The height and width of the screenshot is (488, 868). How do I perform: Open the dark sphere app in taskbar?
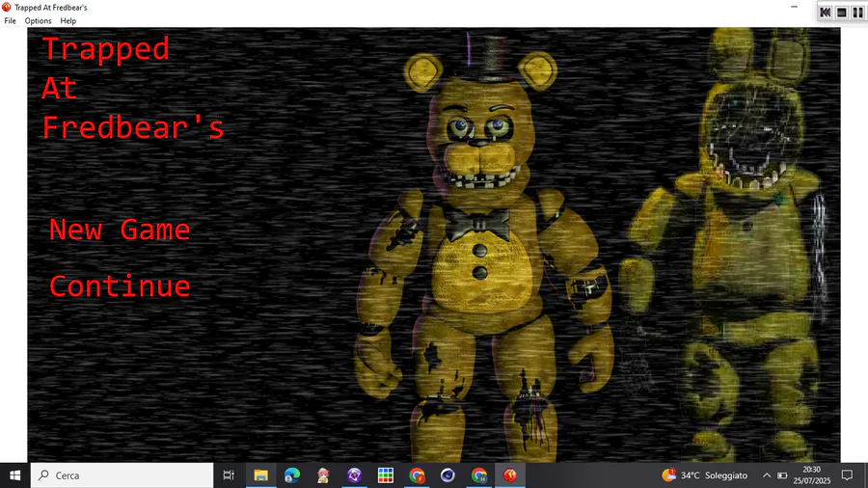point(448,475)
